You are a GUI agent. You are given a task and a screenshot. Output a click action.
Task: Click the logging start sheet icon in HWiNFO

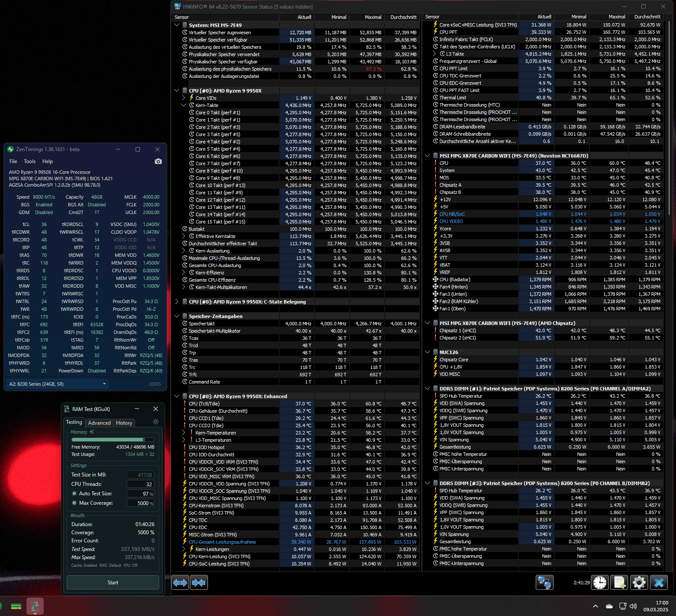pyautogui.click(x=620, y=583)
